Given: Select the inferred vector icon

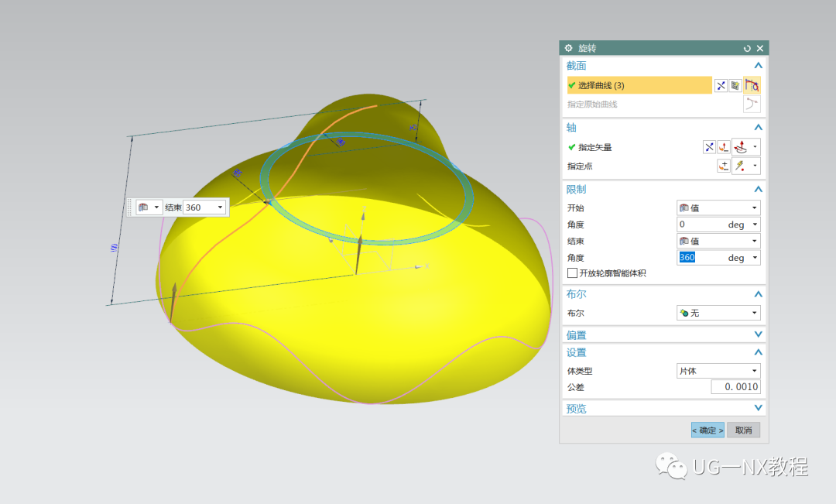Looking at the screenshot, I should (x=741, y=146).
